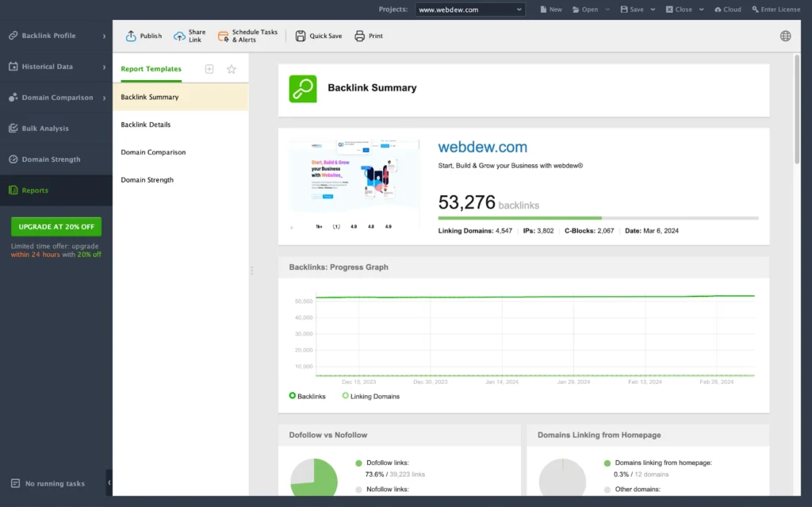Screen dimensions: 812x507
Task: Click the star favorite icon beside Report Templates
Action: [231, 69]
